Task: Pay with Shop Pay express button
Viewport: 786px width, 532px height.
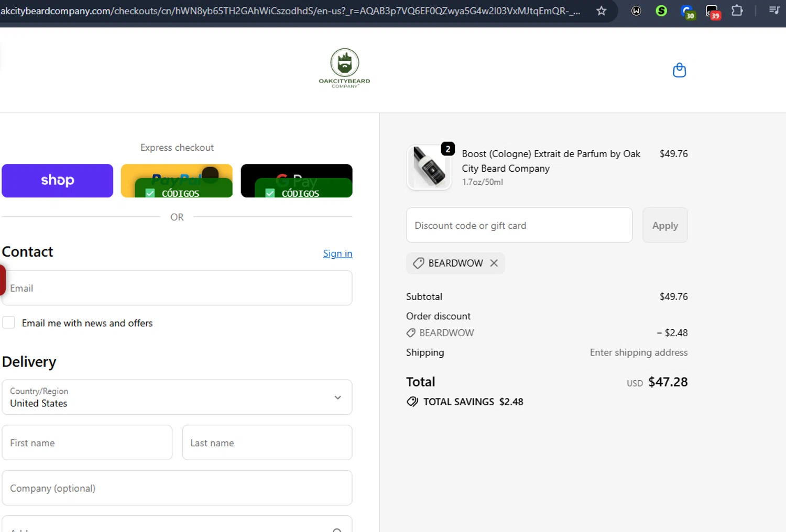Action: coord(57,181)
